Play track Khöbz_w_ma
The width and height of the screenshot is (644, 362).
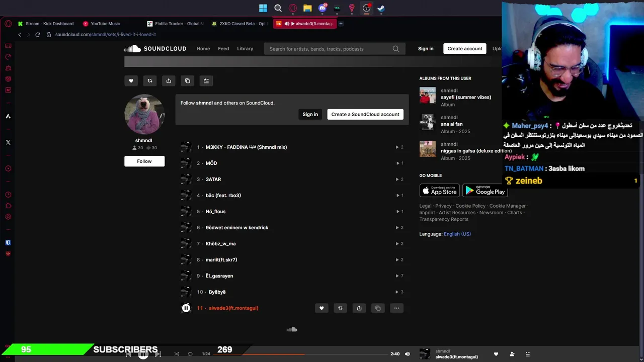[x=220, y=243]
